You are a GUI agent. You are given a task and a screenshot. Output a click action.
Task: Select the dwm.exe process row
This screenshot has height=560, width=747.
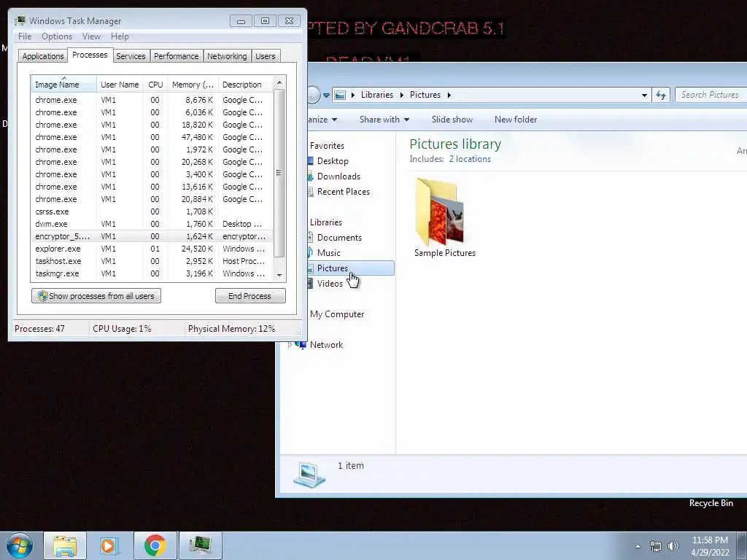(x=152, y=224)
